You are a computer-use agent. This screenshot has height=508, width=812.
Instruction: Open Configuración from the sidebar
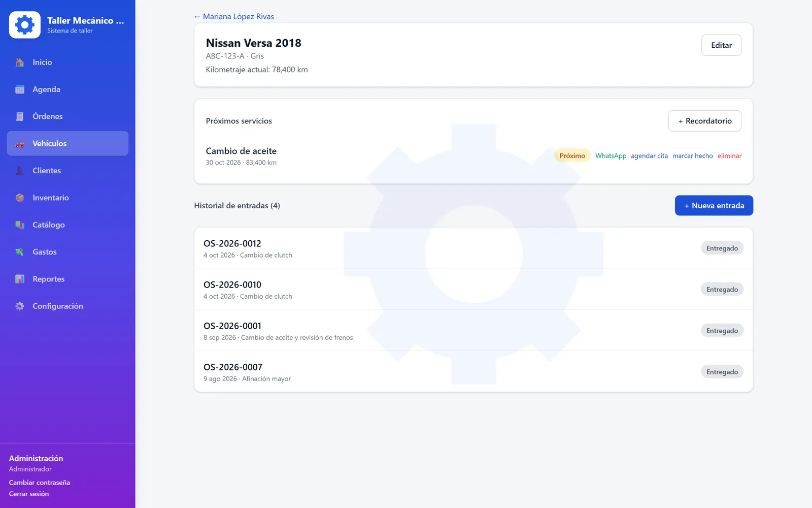point(67,306)
